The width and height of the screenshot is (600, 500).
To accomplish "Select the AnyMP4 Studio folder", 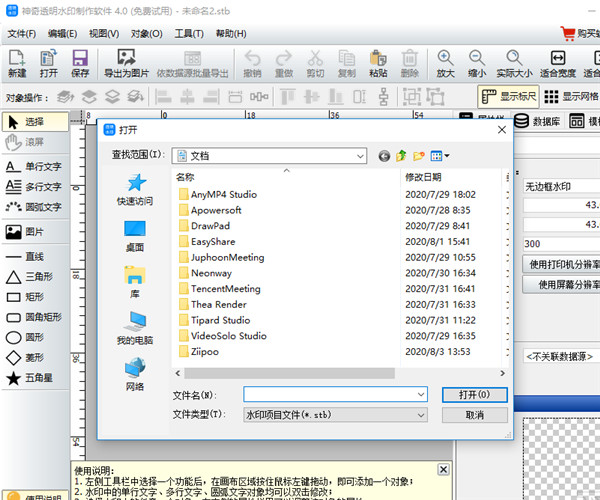I will point(218,194).
